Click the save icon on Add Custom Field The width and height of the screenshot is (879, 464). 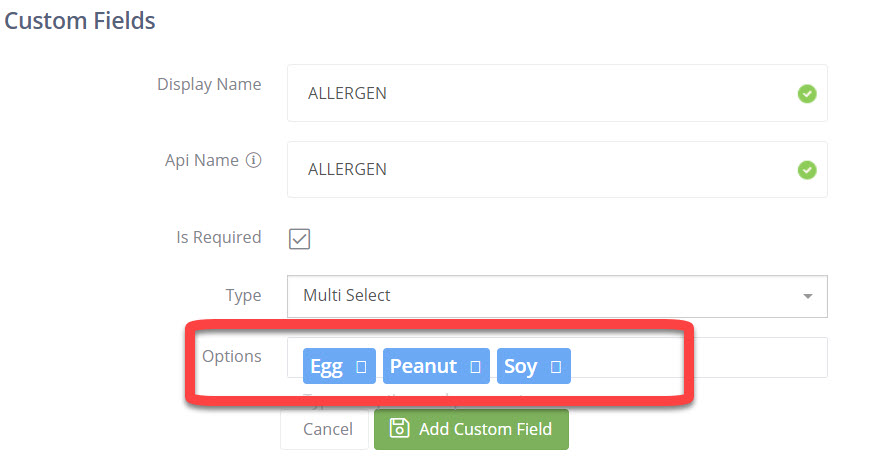coord(399,429)
